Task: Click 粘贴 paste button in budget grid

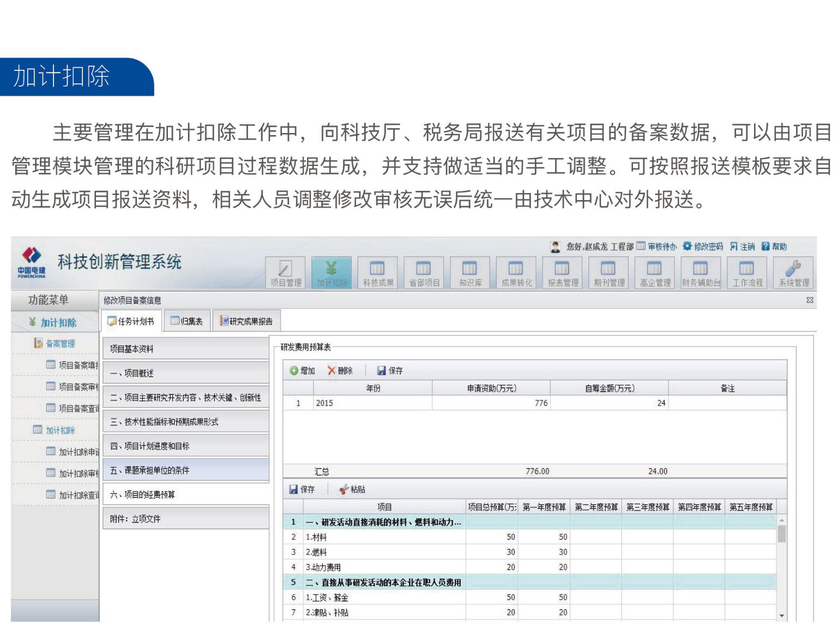Action: click(352, 490)
